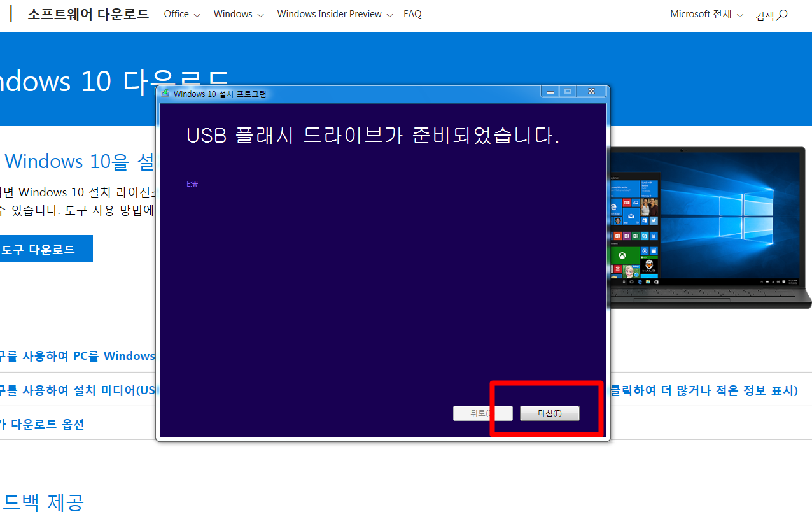Image resolution: width=812 pixels, height=512 pixels.
Task: Close the Windows 10 setup window
Action: (x=591, y=92)
